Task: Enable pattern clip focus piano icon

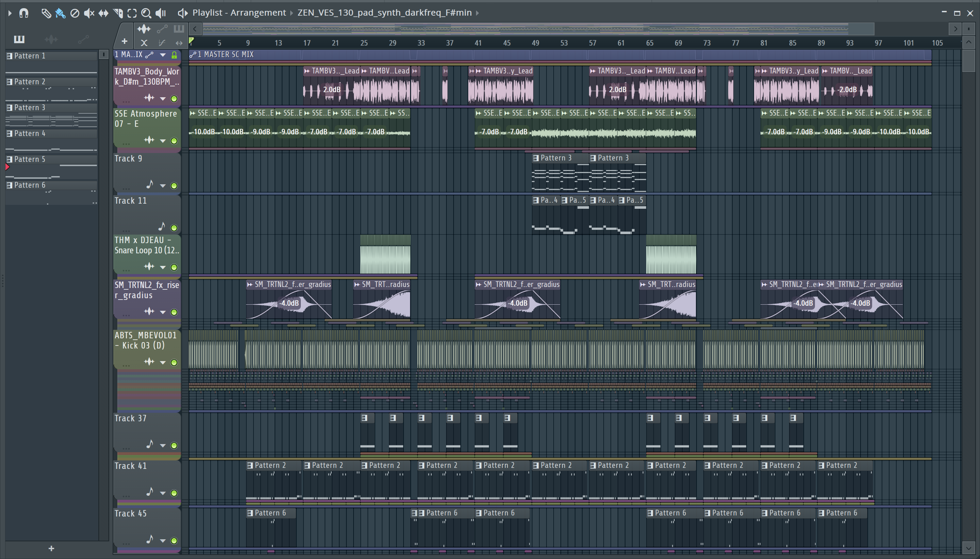Action: (x=179, y=29)
